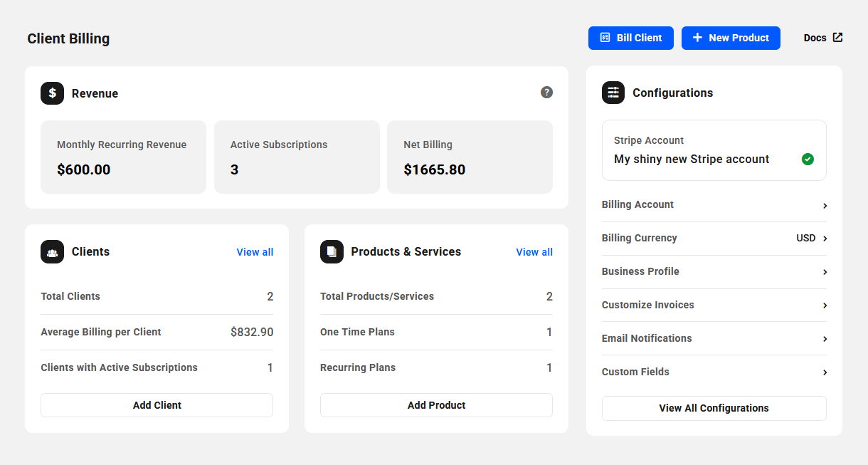Screen dimensions: 868x465
Task: Create a product with New Product button
Action: 731,38
